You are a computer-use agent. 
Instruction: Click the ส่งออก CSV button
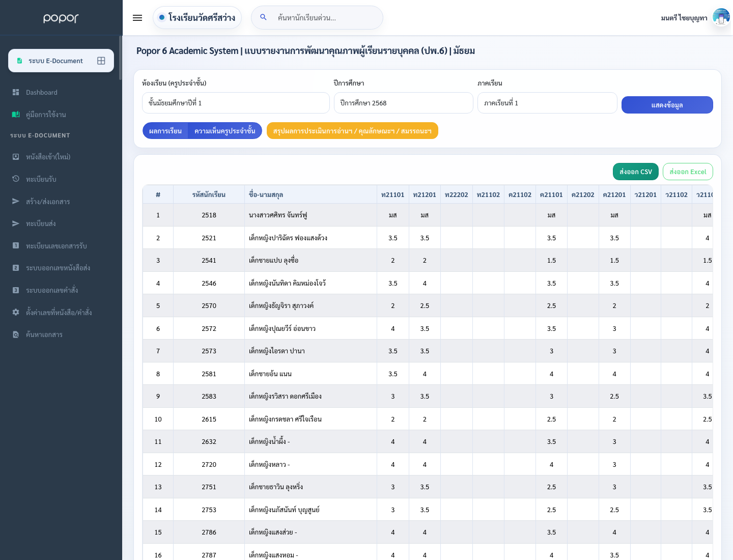pos(636,172)
